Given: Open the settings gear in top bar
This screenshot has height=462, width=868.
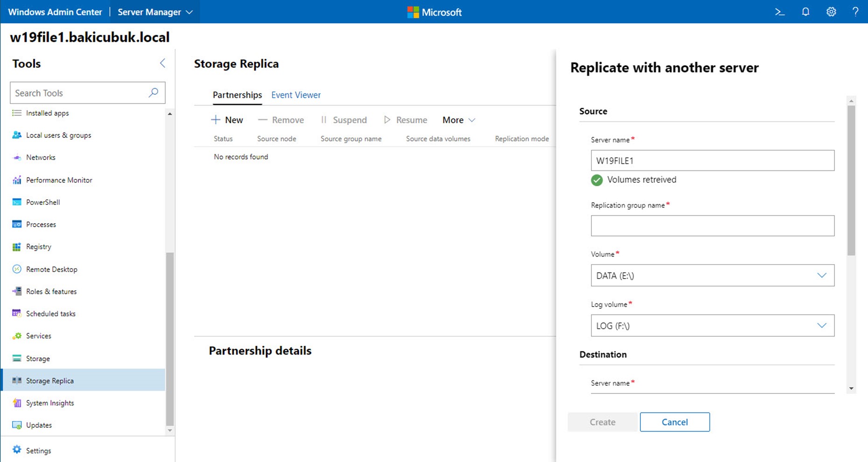Looking at the screenshot, I should pos(831,12).
